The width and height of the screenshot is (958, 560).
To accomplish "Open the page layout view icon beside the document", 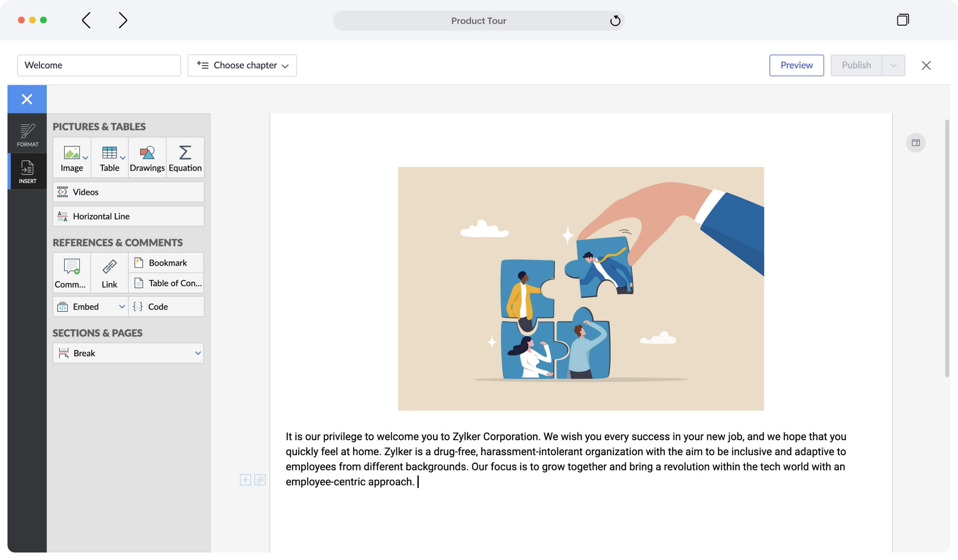I will tap(916, 143).
